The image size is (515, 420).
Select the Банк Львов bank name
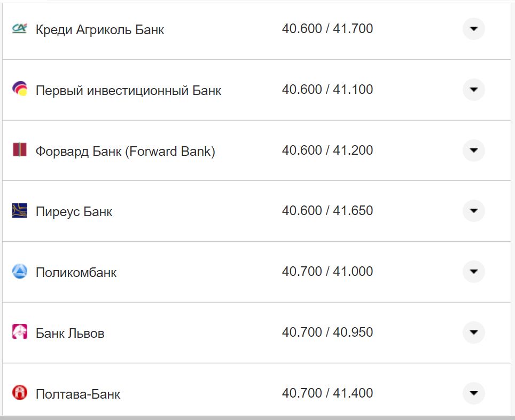pyautogui.click(x=70, y=332)
